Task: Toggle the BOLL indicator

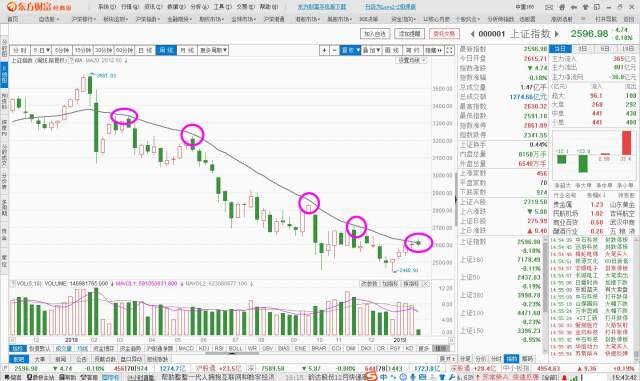Action: (x=235, y=348)
